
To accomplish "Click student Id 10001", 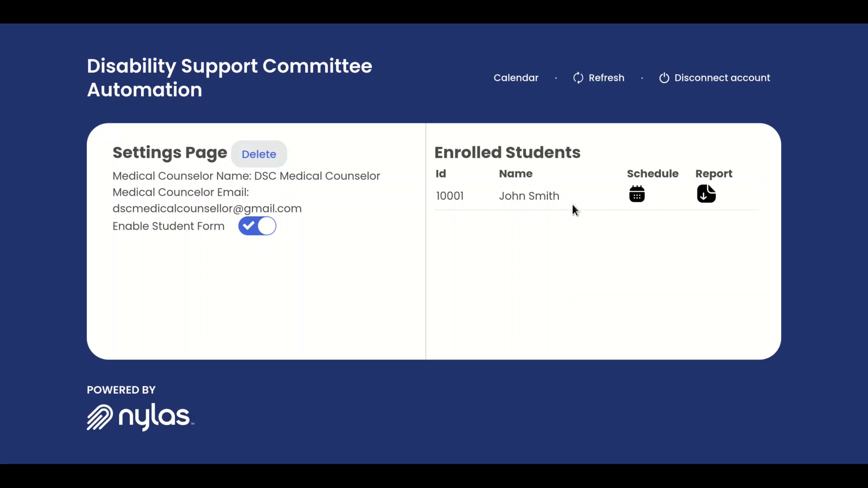I will [450, 196].
